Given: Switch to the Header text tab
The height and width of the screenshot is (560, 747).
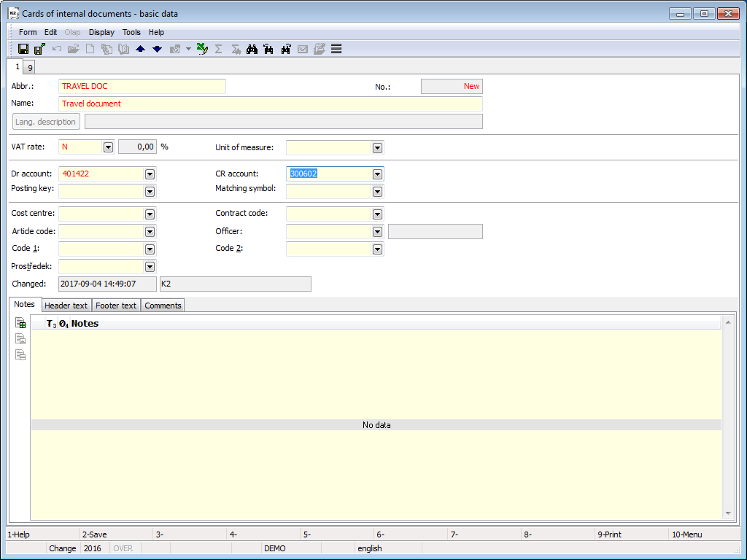Looking at the screenshot, I should click(66, 306).
